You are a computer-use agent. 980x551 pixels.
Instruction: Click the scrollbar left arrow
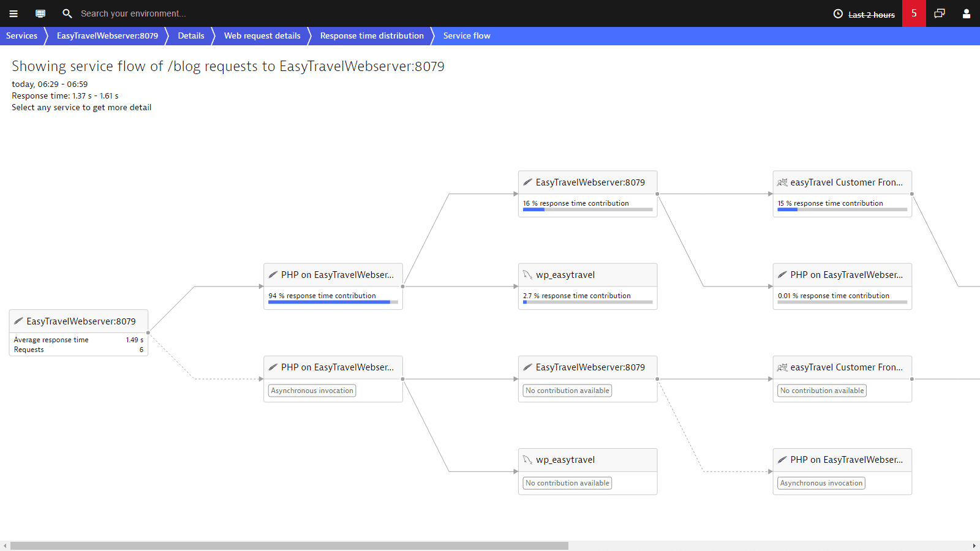(x=5, y=545)
